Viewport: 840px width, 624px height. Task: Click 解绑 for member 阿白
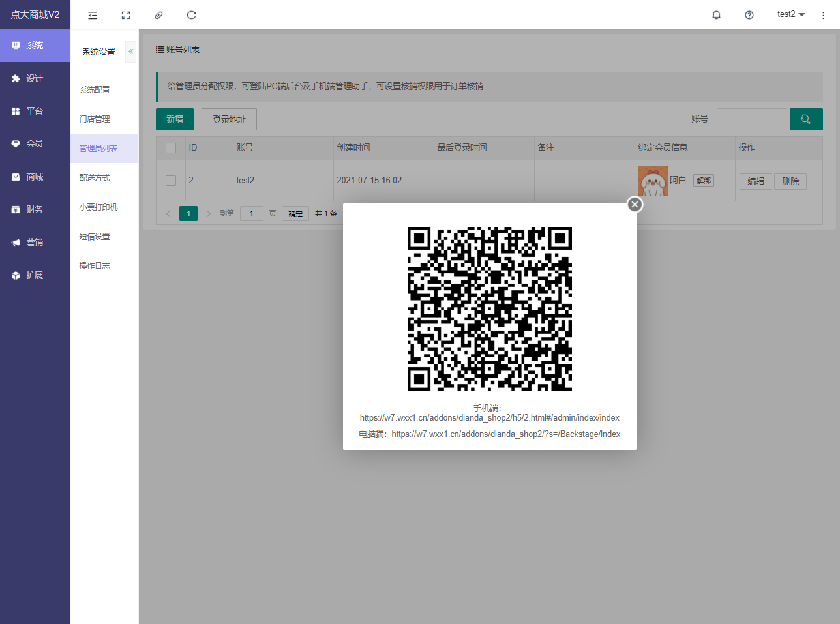[704, 181]
